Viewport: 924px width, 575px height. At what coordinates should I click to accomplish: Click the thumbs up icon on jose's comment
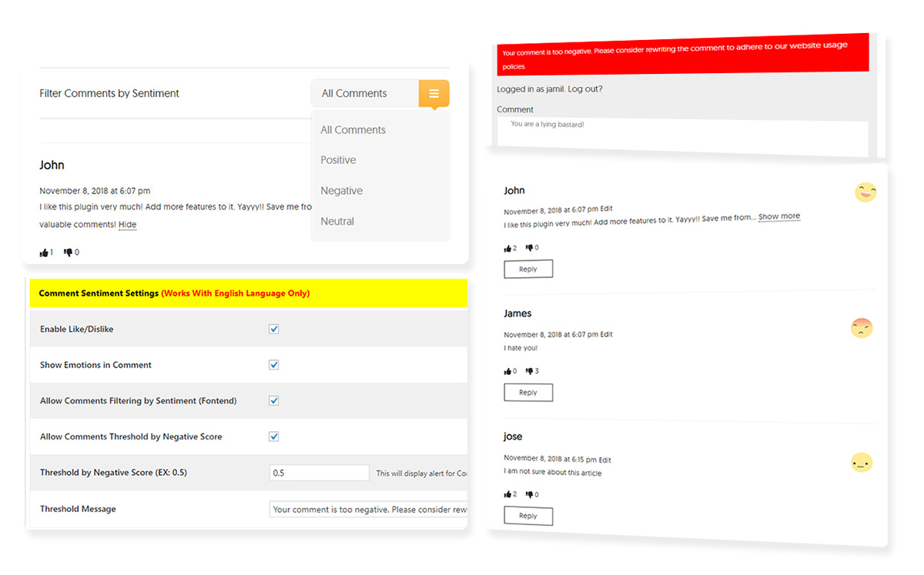[508, 493]
